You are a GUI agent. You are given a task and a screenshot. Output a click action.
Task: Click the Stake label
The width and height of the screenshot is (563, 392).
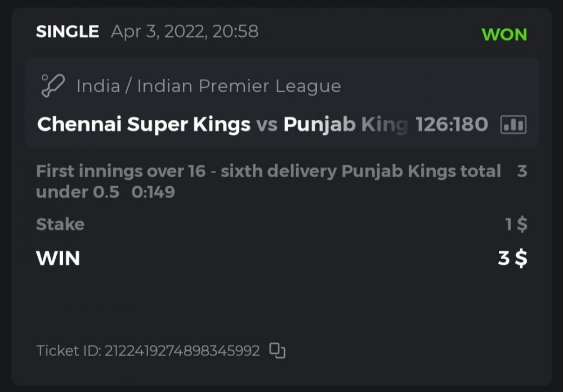60,224
